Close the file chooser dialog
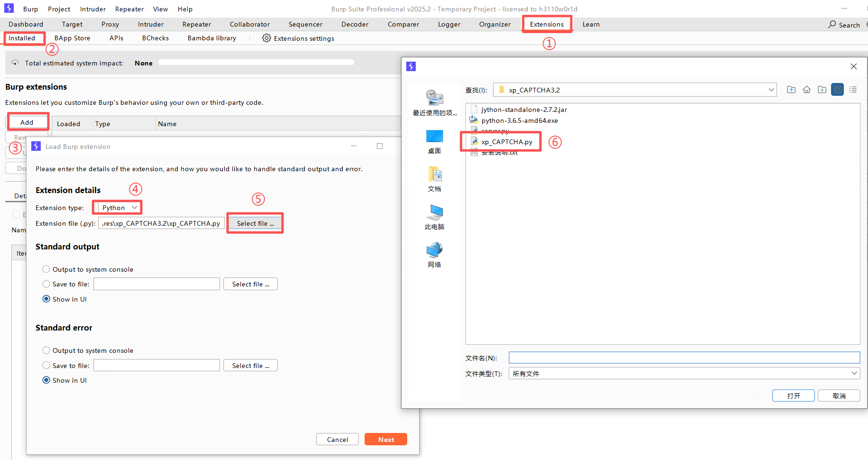868x460 pixels. [x=854, y=66]
